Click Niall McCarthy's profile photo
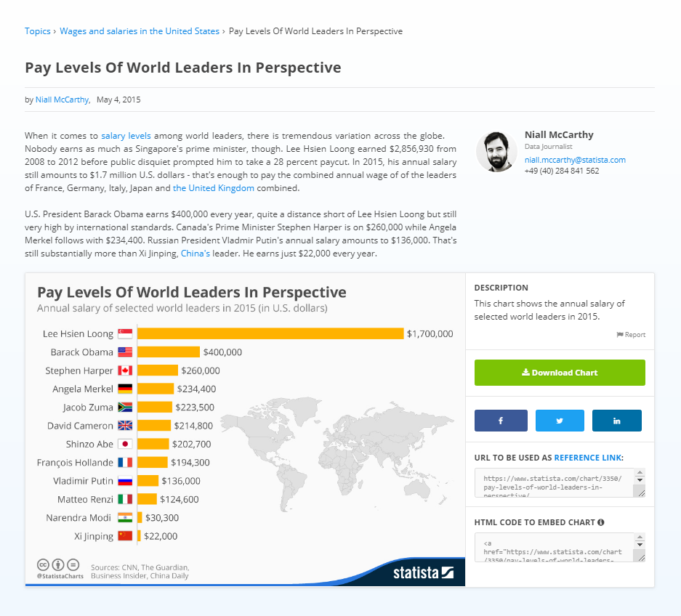The height and width of the screenshot is (616, 681). click(497, 152)
